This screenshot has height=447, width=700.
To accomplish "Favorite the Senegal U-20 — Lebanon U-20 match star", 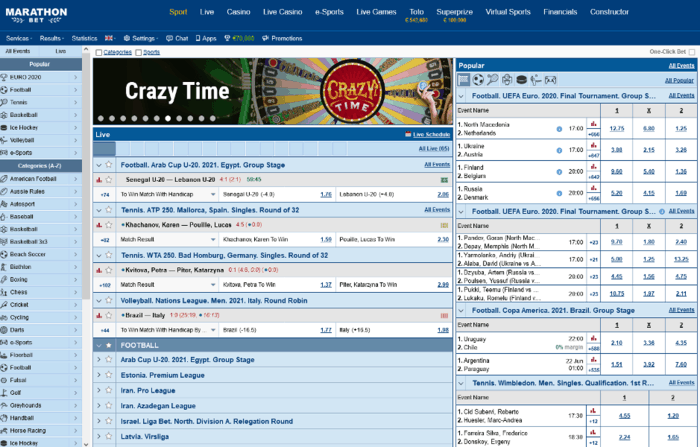I will [x=108, y=180].
